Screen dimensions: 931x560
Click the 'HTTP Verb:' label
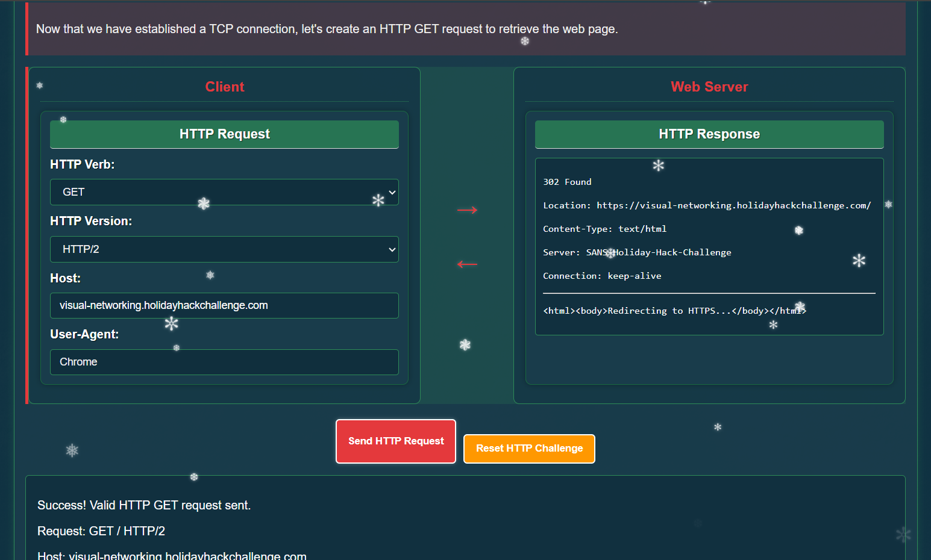point(83,164)
